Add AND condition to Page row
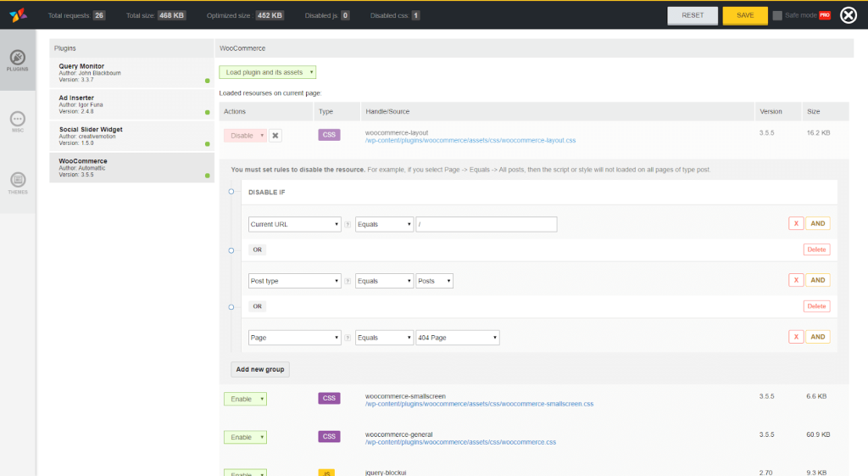 [x=818, y=336]
